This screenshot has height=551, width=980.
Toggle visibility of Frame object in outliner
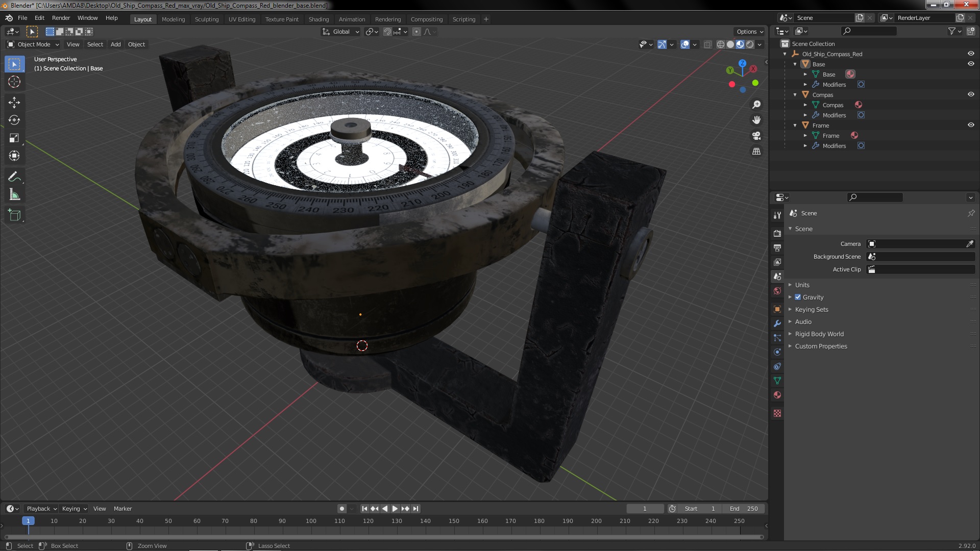[971, 125]
